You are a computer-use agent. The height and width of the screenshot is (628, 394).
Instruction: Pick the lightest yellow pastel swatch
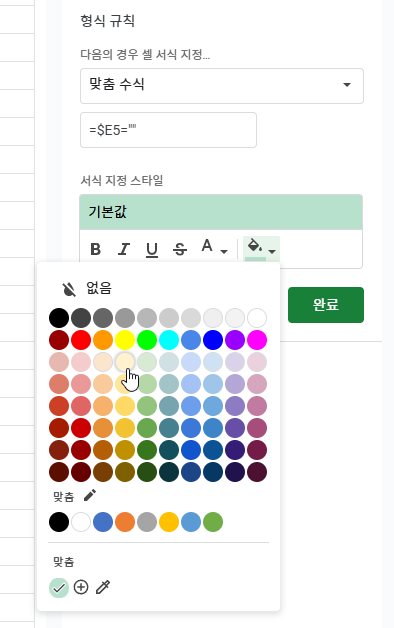125,362
